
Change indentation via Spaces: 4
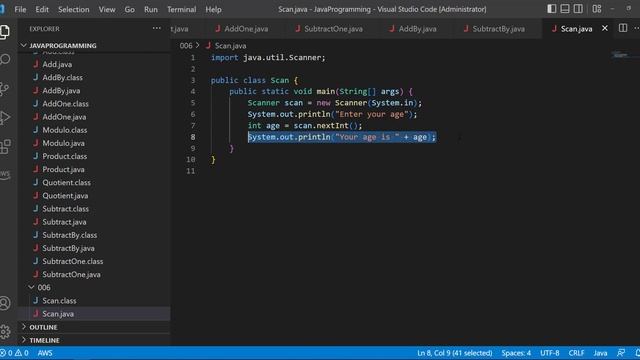point(516,353)
